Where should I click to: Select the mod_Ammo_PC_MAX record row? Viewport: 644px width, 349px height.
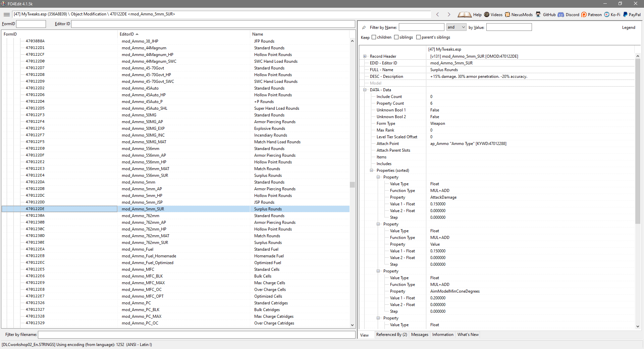pos(175,316)
